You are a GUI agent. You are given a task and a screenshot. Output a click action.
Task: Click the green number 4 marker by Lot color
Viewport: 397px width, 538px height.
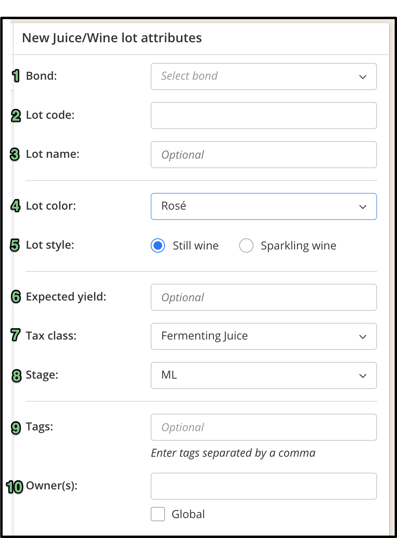point(15,206)
